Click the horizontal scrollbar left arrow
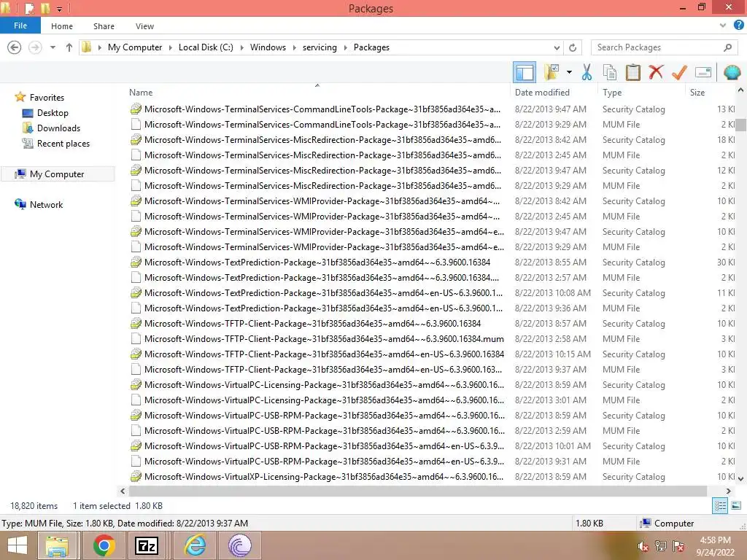Viewport: 747px width, 560px height. coord(123,491)
